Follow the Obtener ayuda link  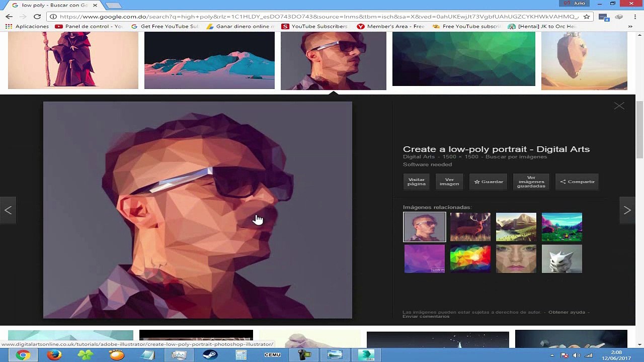tap(567, 312)
